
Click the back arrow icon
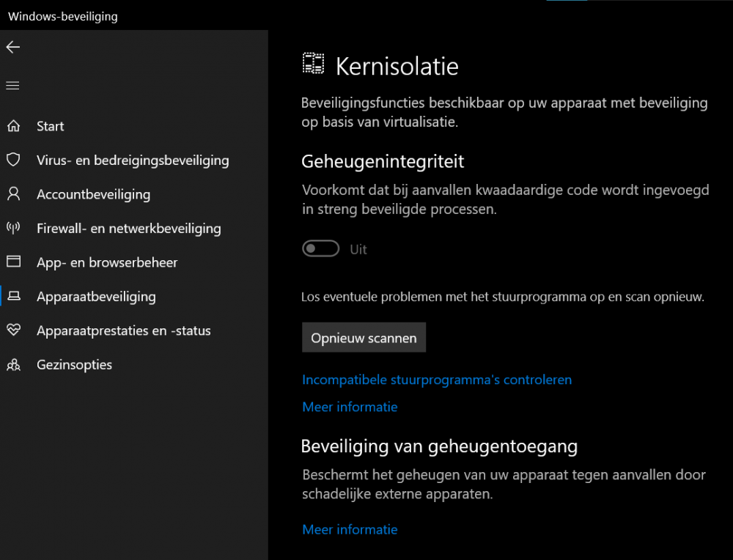tap(12, 47)
